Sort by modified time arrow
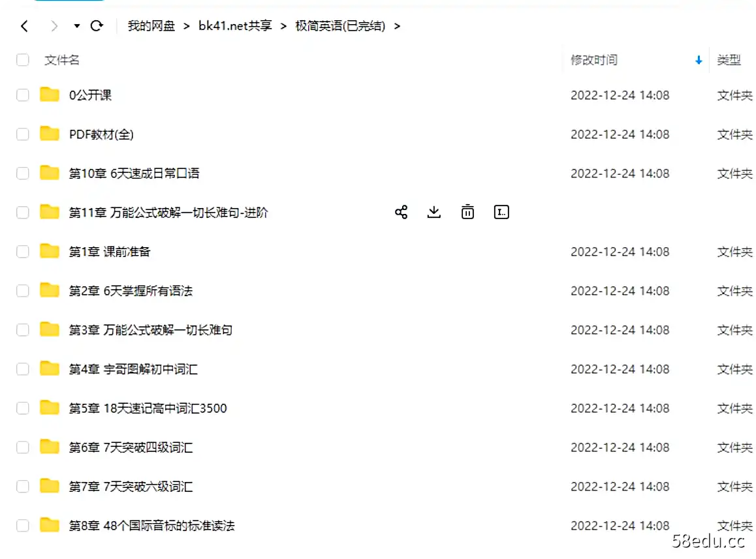Screen dimensions: 756x559 [x=699, y=60]
